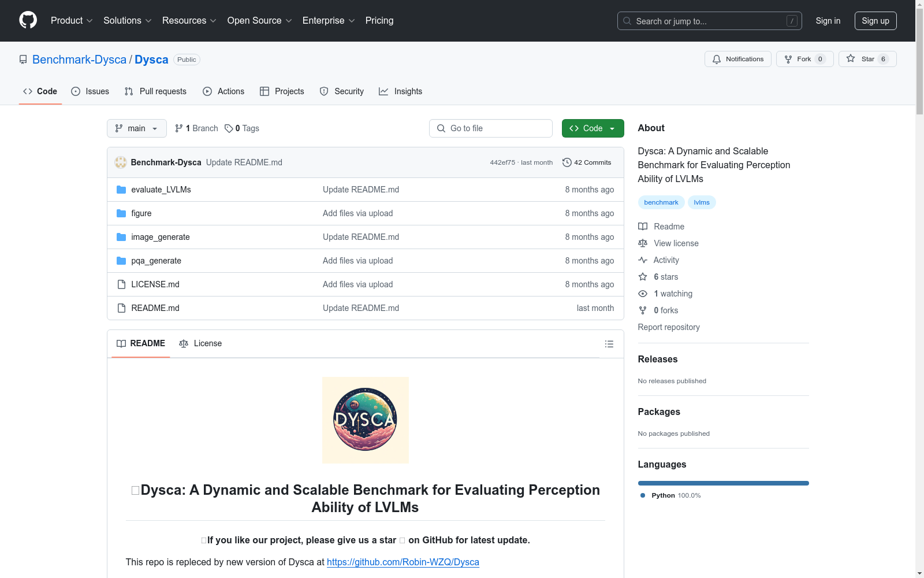Screen dimensions: 924x578
Task: Expand the Solutions menu
Action: pyautogui.click(x=128, y=20)
